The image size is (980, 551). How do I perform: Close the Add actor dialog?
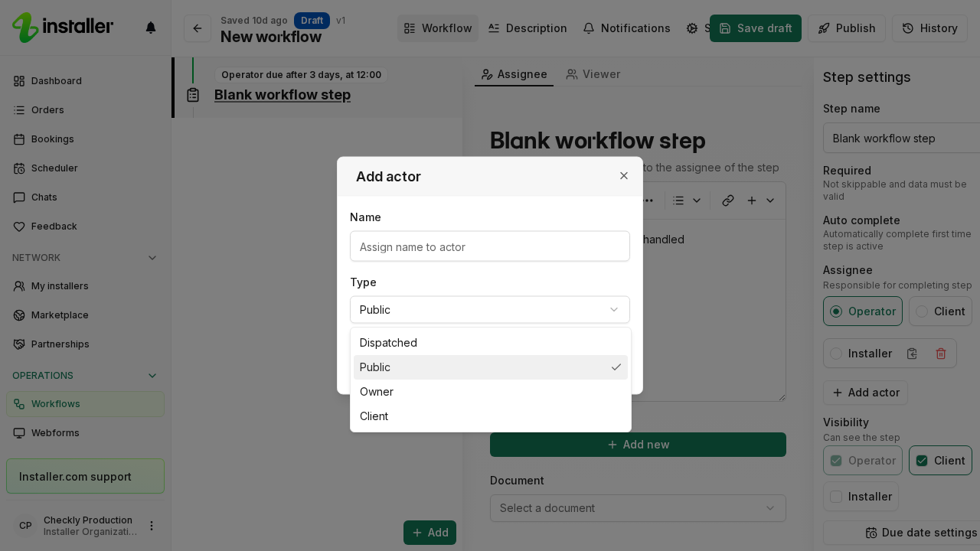(x=624, y=176)
